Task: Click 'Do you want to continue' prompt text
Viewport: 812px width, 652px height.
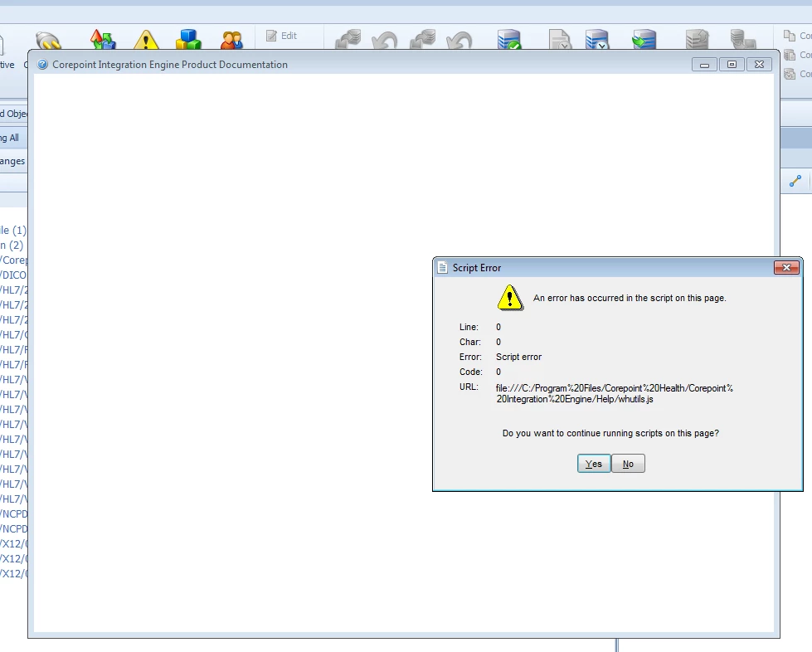Action: (610, 433)
